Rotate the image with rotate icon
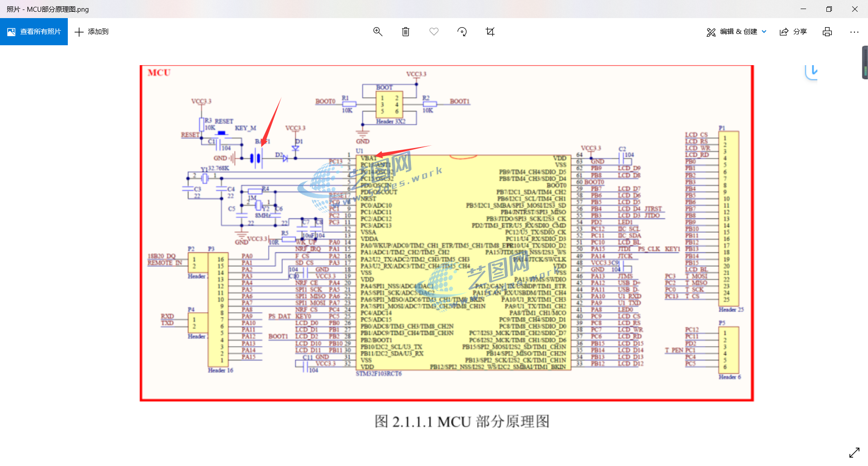 pos(462,32)
